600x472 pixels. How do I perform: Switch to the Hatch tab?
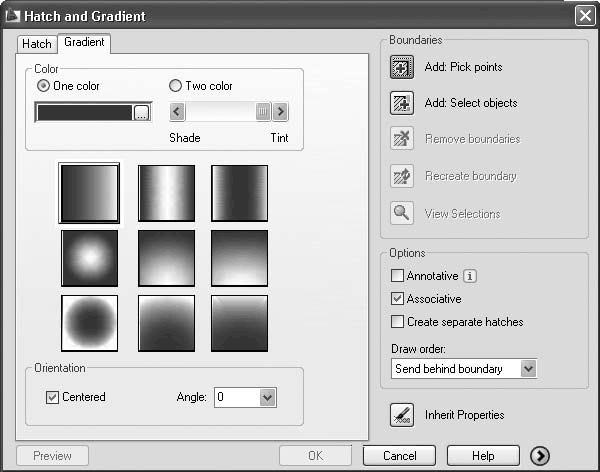click(x=37, y=44)
